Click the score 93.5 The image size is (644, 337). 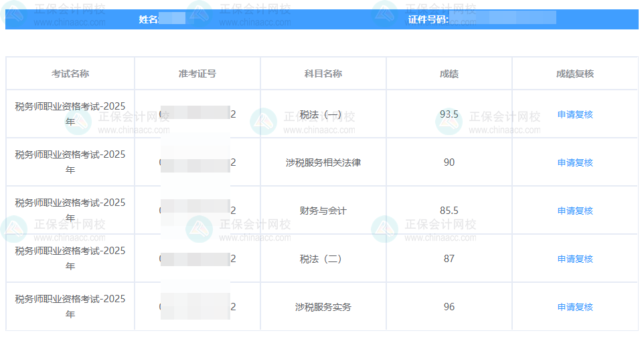[449, 114]
